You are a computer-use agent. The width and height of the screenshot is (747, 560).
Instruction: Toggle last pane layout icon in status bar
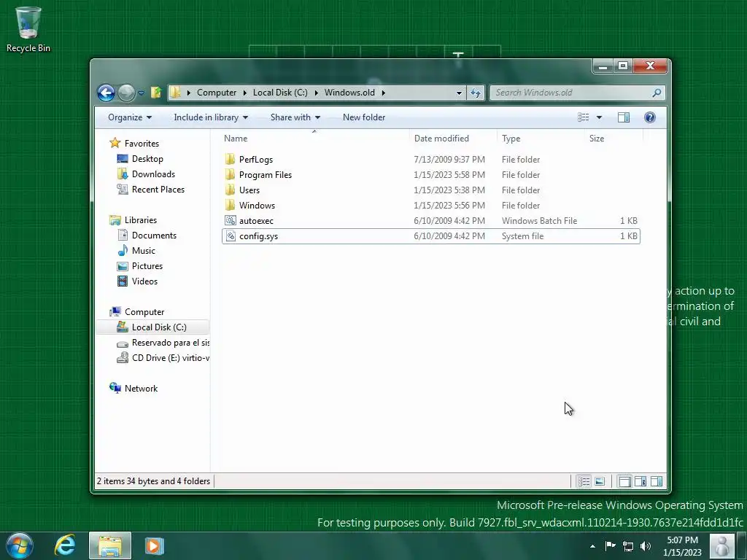click(x=657, y=481)
